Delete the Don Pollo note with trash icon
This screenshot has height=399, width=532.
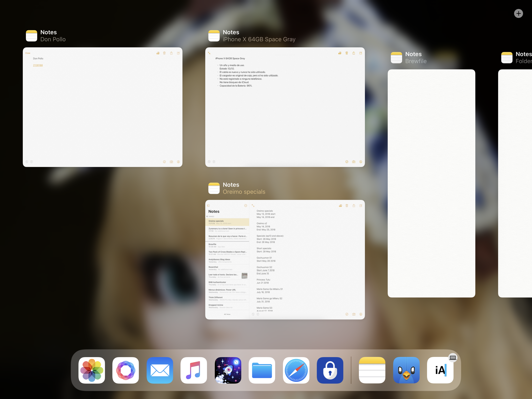[x=165, y=53]
